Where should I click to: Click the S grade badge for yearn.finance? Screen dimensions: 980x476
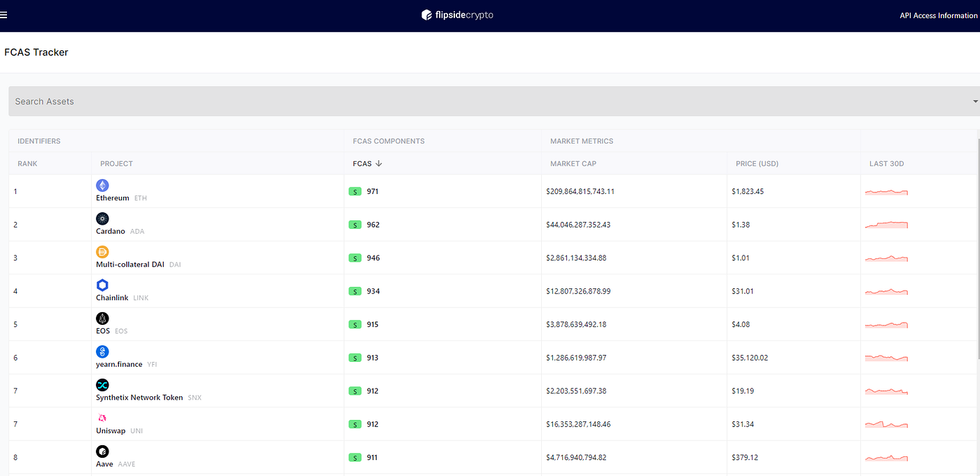355,358
